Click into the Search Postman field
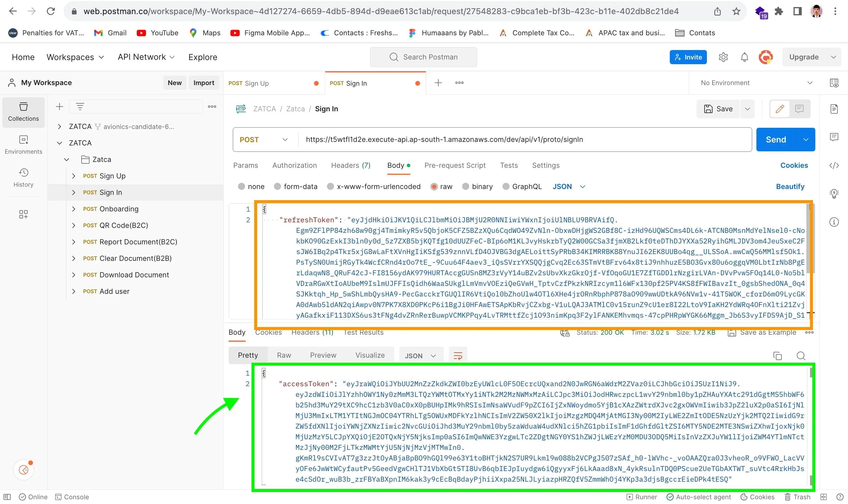The image size is (848, 504). pyautogui.click(x=423, y=57)
